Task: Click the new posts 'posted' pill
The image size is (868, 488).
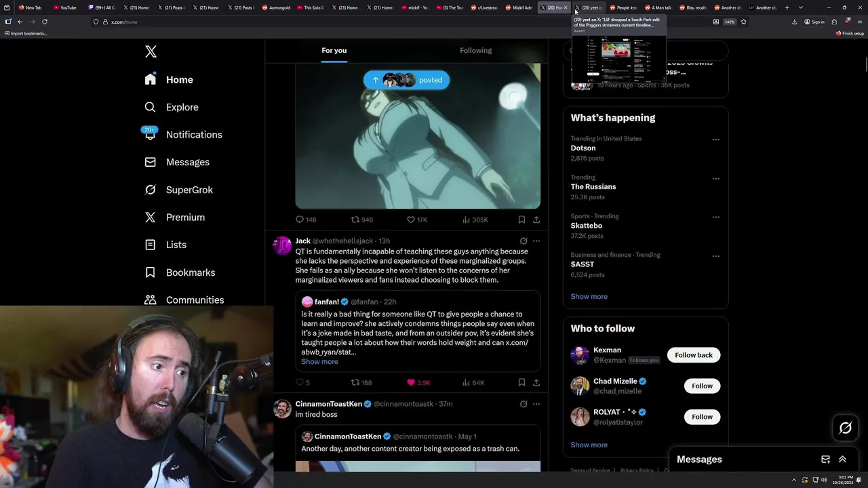Action: pos(406,80)
